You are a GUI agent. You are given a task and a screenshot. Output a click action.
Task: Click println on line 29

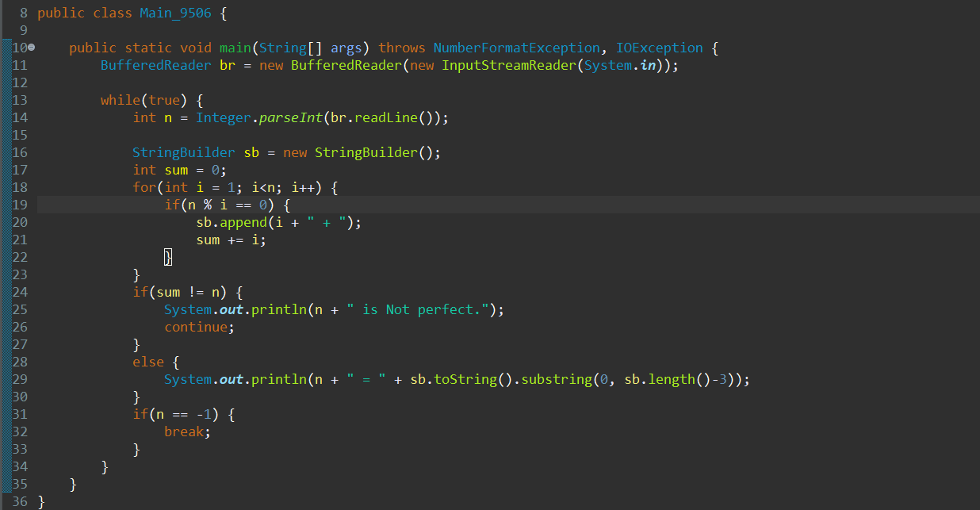(x=279, y=379)
